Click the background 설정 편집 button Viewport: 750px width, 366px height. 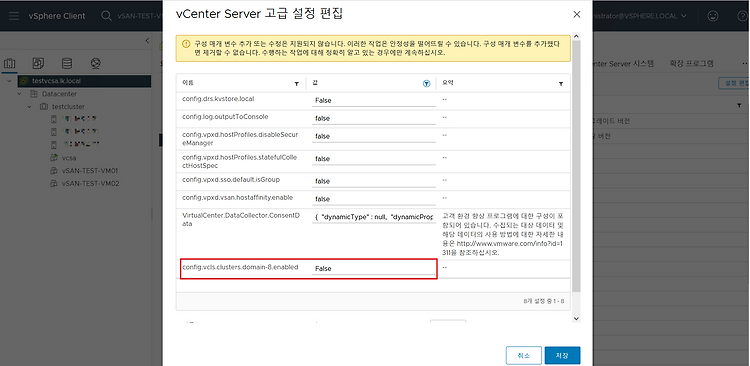[734, 83]
